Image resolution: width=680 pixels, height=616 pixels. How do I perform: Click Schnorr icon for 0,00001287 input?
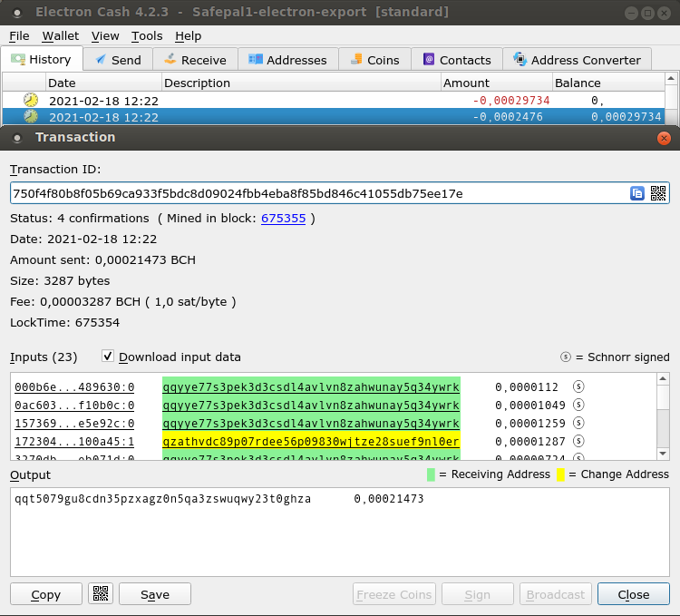578,441
